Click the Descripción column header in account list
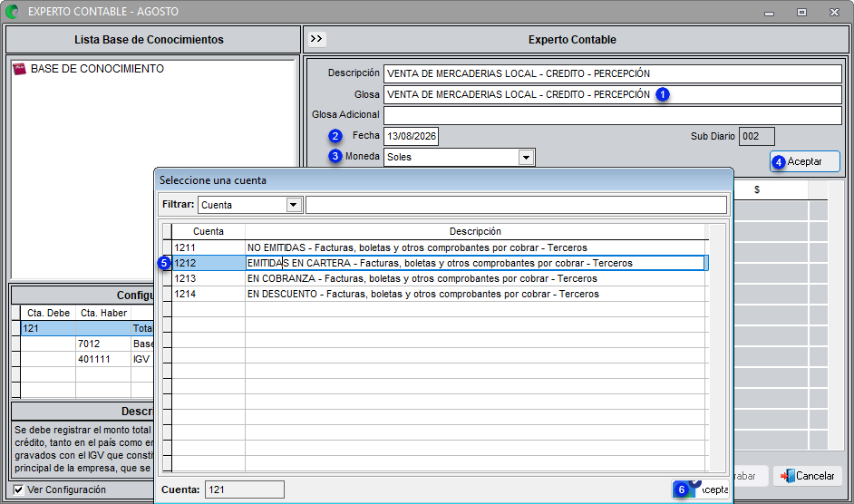This screenshot has width=854, height=504. tap(475, 231)
